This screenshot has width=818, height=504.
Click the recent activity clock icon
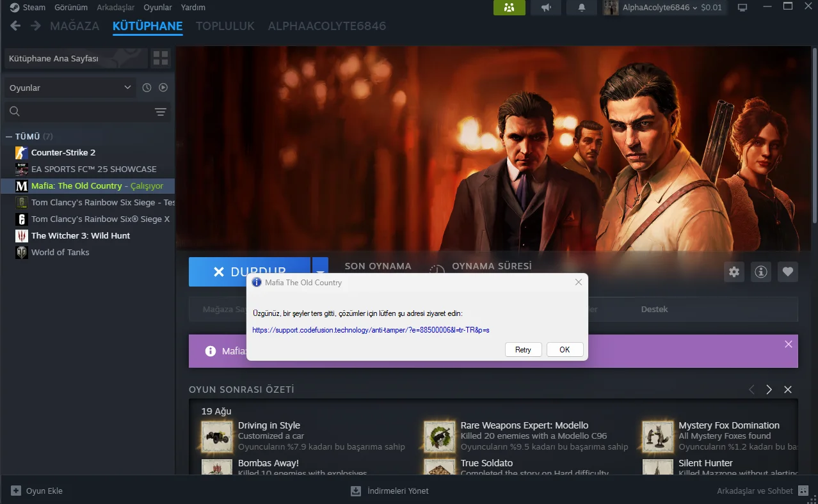[147, 88]
